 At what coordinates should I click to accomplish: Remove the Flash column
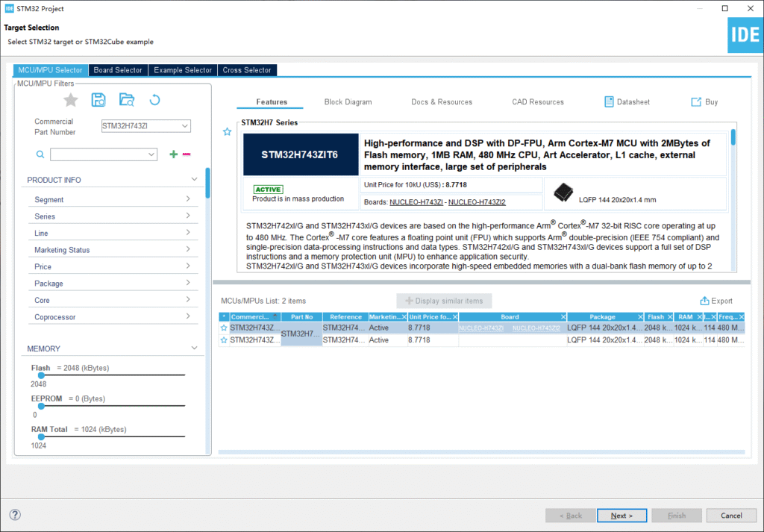click(670, 317)
